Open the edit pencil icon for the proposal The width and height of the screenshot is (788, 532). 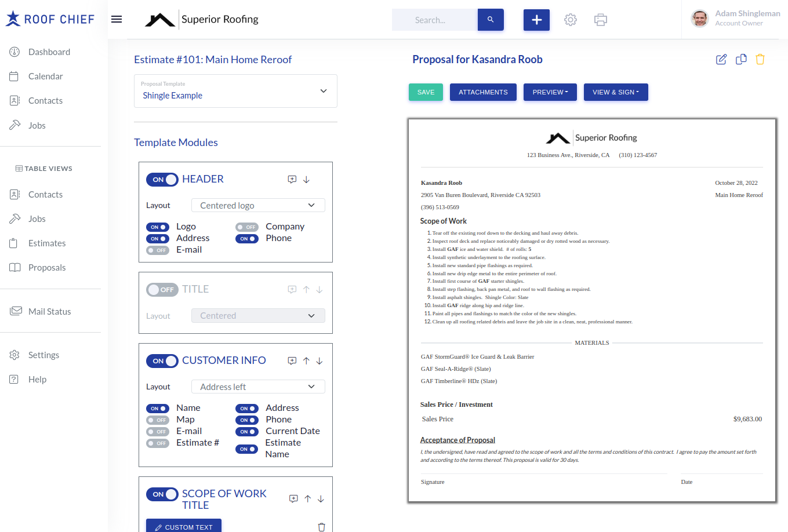pos(721,59)
